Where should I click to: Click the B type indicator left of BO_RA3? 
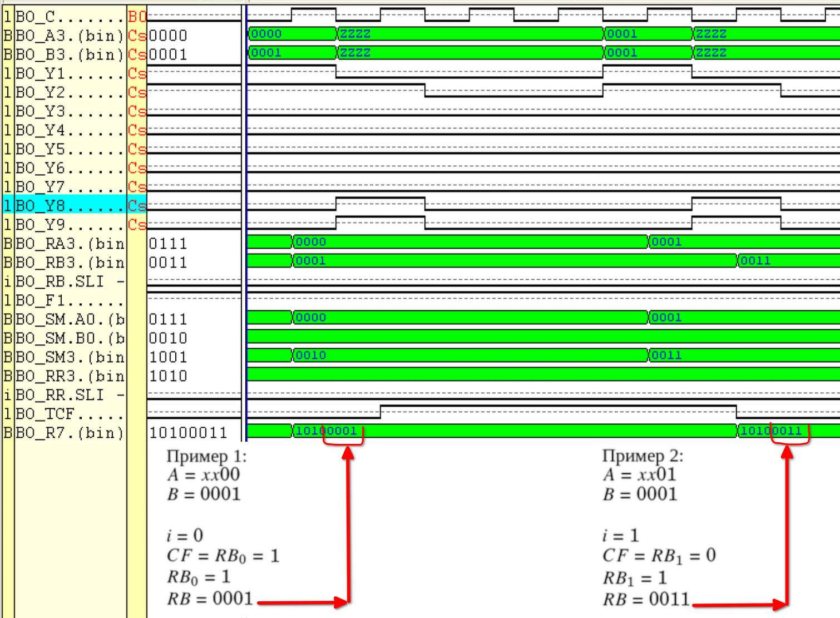[x=8, y=244]
